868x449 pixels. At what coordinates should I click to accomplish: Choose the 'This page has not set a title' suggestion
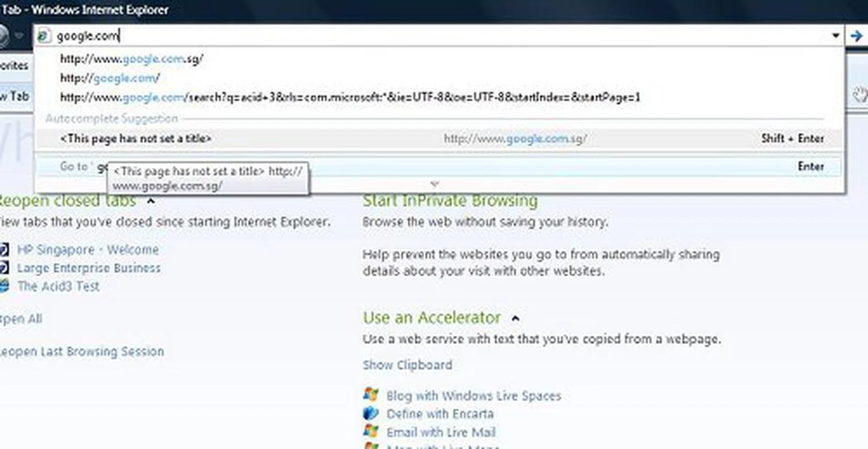[136, 139]
